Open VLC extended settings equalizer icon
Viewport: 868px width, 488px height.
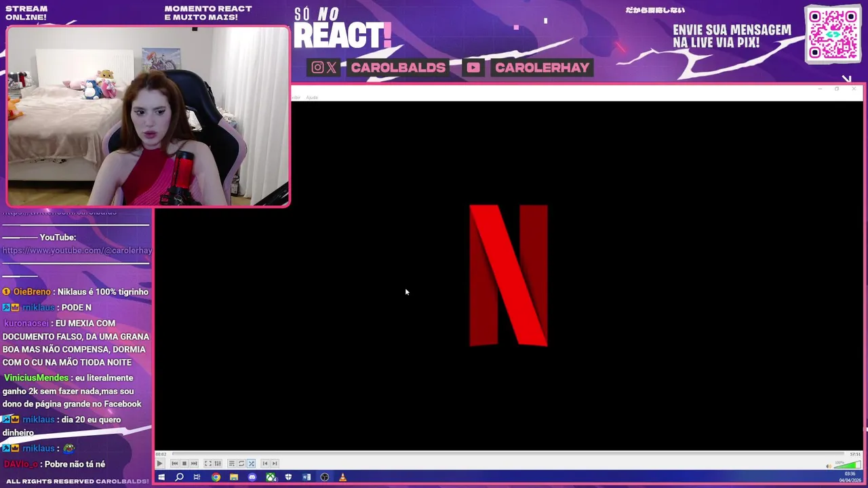tap(218, 464)
